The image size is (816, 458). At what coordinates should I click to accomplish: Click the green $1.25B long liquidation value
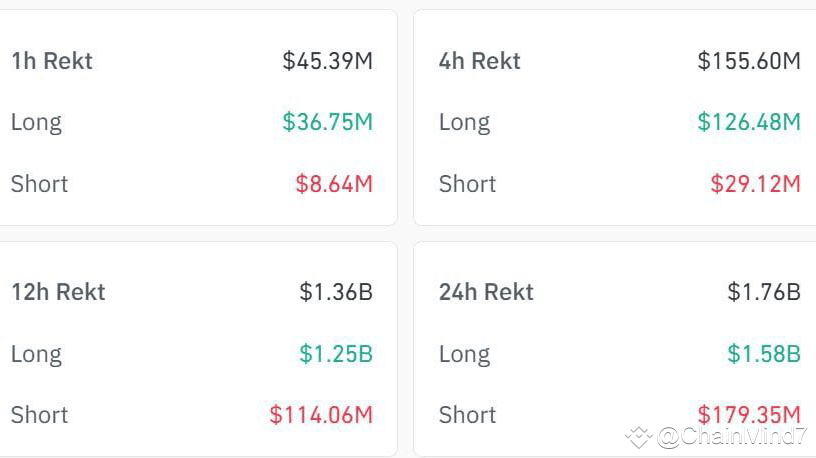click(336, 354)
